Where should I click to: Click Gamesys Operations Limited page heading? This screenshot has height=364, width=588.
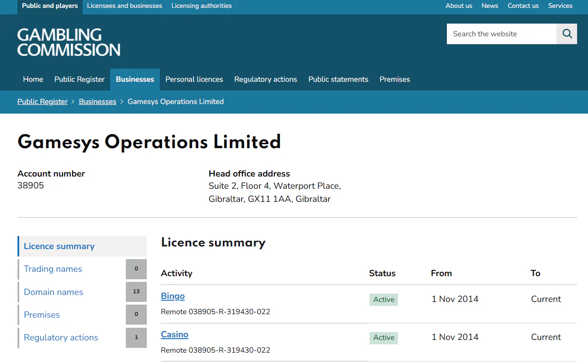coord(149,142)
